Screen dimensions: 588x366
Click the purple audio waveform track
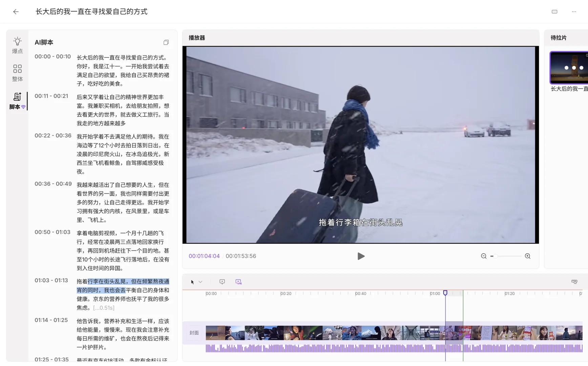394,348
